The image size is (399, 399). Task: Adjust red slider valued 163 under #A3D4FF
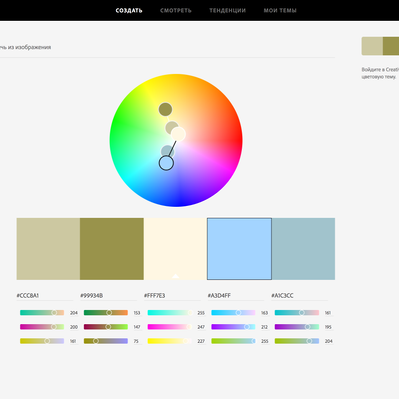[233, 313]
